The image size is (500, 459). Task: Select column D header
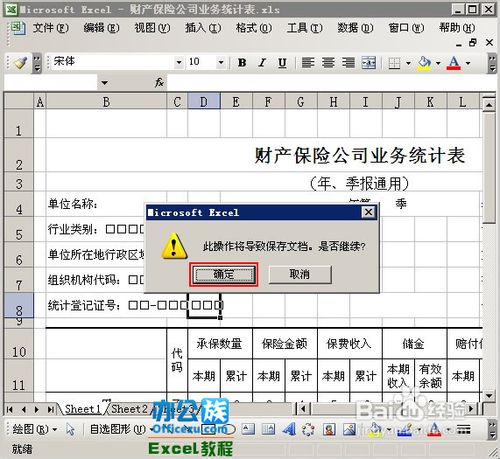[204, 101]
